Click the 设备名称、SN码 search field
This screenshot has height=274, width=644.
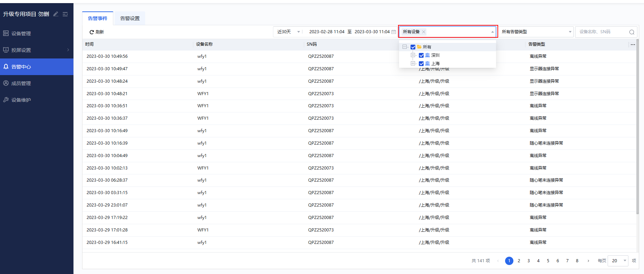point(602,32)
